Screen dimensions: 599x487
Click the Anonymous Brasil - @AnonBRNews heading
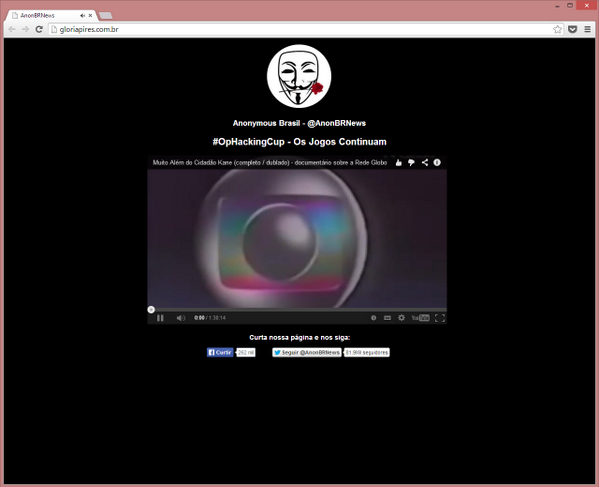click(300, 123)
